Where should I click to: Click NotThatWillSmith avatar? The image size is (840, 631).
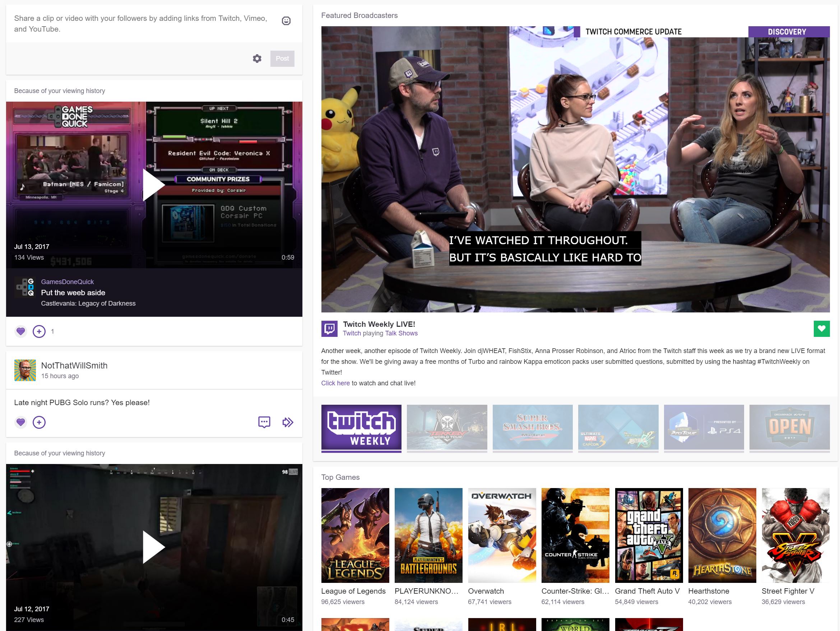pos(25,370)
